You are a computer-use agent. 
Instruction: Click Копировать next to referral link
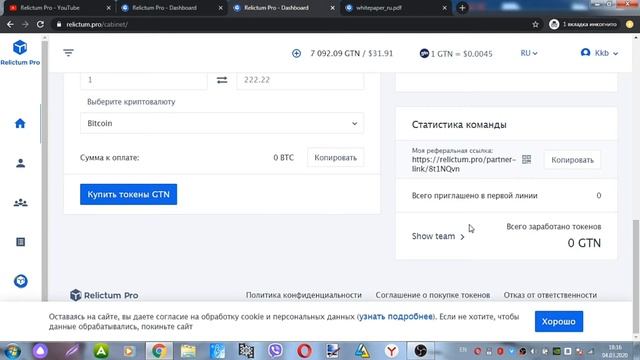(572, 160)
